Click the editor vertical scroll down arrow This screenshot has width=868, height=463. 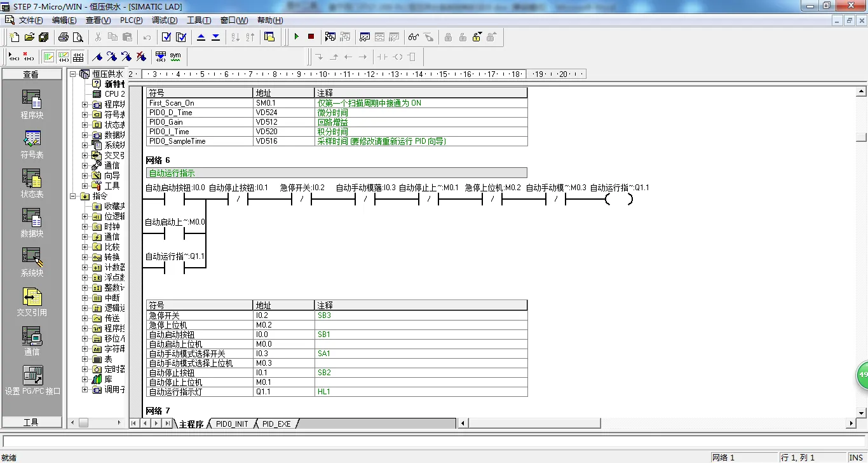point(862,413)
